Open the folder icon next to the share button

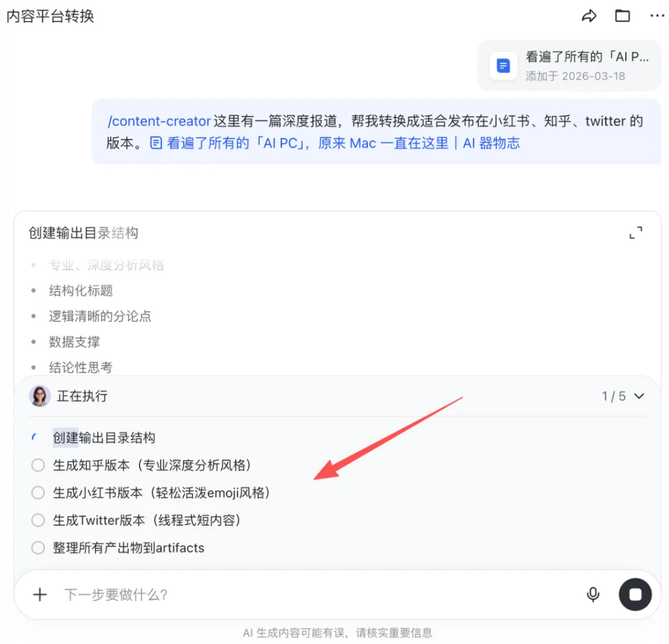coord(623,15)
